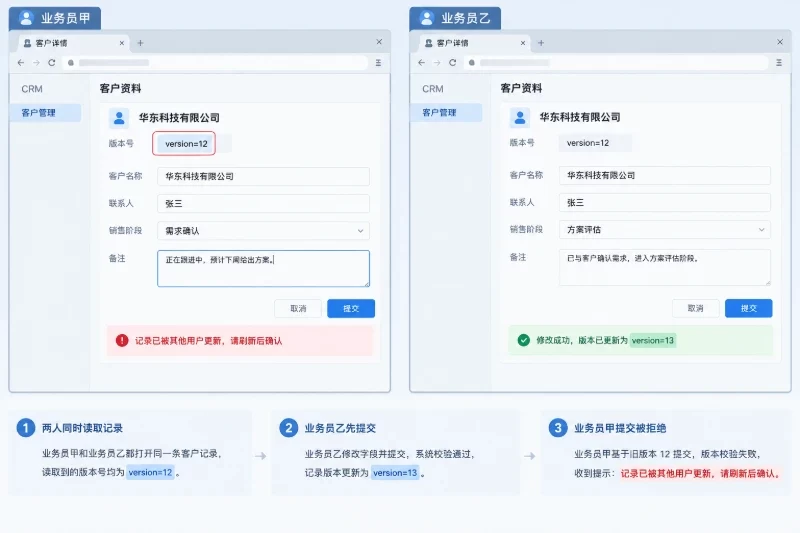Click version=13 tag in step 2 description
This screenshot has width=800, height=533.
pyautogui.click(x=395, y=473)
